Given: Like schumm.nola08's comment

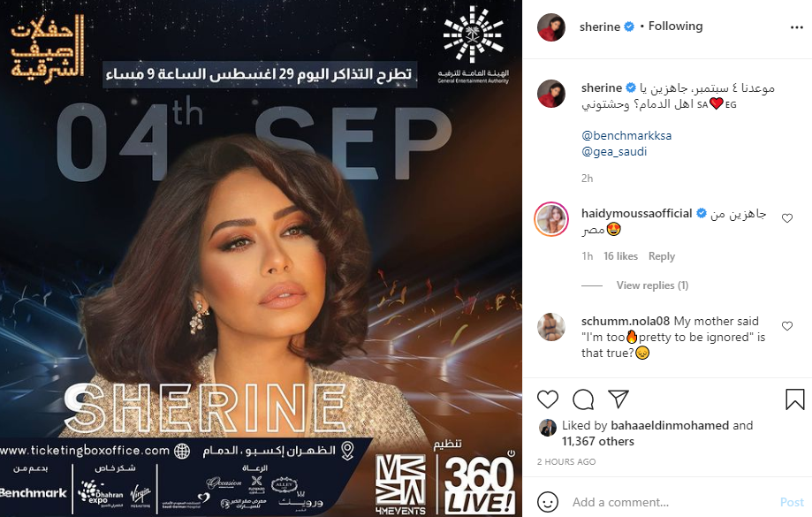Looking at the screenshot, I should (787, 326).
